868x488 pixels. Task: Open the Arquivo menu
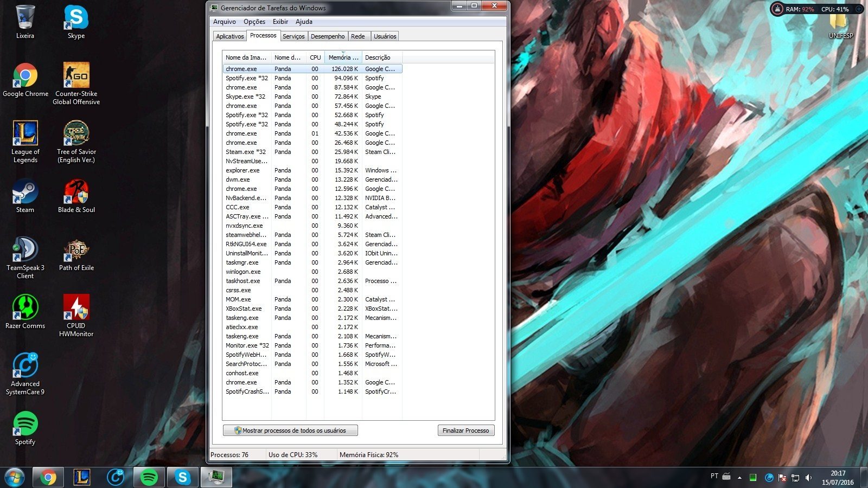[225, 22]
